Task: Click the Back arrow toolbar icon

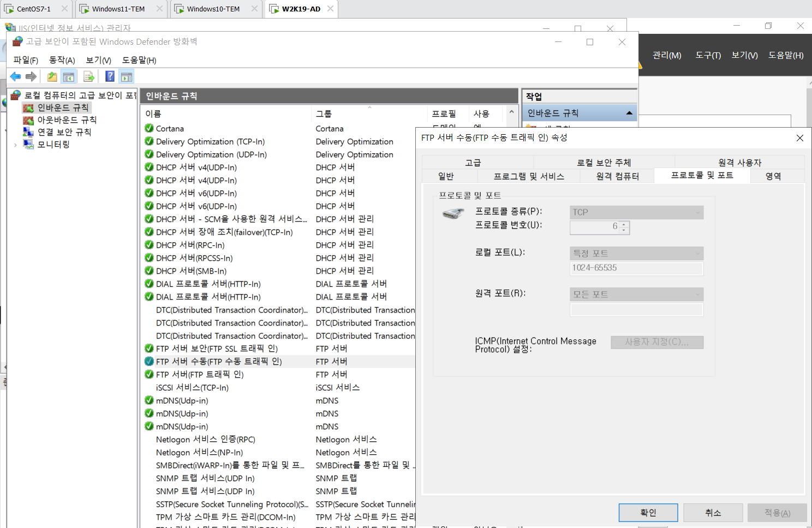Action: click(x=15, y=77)
